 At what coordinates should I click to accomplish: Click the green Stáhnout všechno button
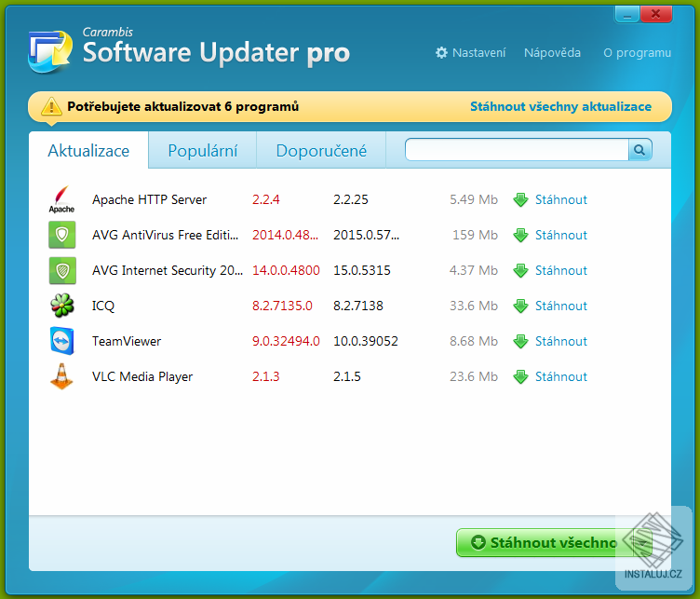[544, 543]
